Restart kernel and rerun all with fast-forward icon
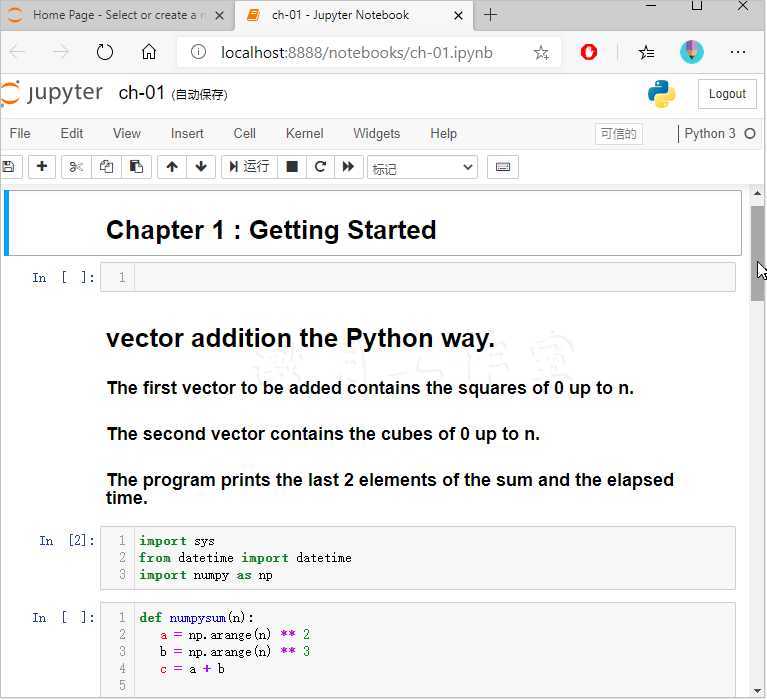767x700 pixels. click(x=348, y=167)
